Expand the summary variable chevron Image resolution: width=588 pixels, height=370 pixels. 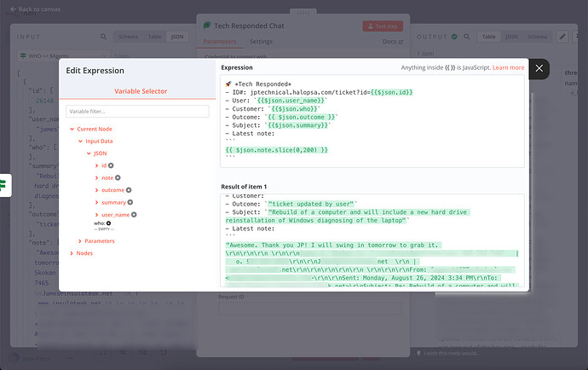click(x=97, y=203)
